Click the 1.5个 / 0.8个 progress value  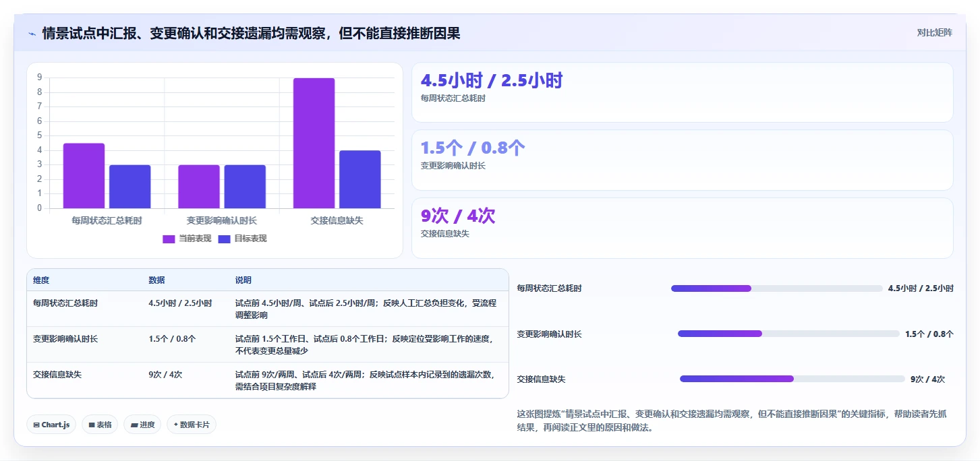(x=929, y=334)
